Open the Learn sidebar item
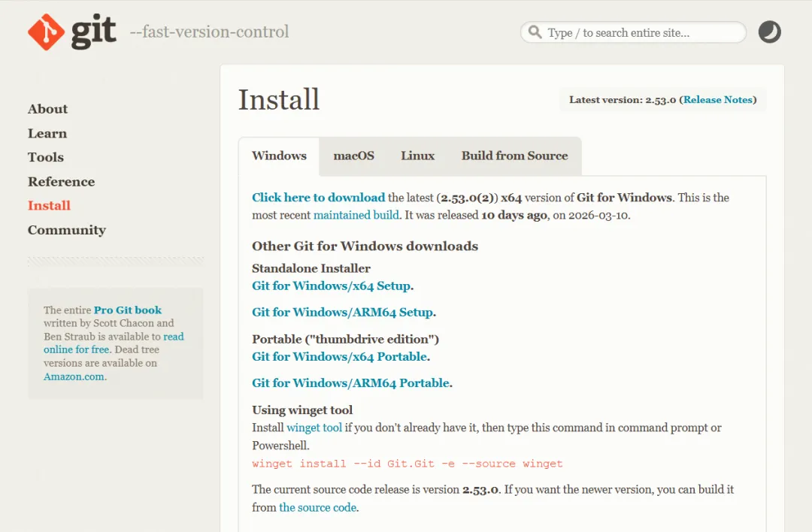The width and height of the screenshot is (812, 532). 47,134
